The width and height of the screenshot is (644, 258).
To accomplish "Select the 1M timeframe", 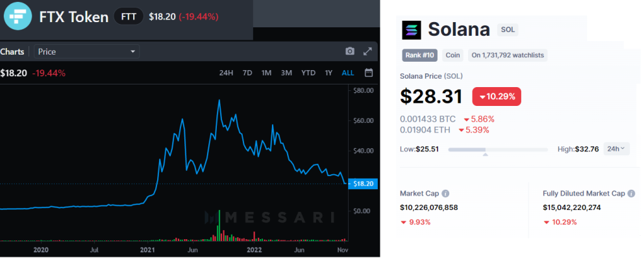I will coord(267,73).
